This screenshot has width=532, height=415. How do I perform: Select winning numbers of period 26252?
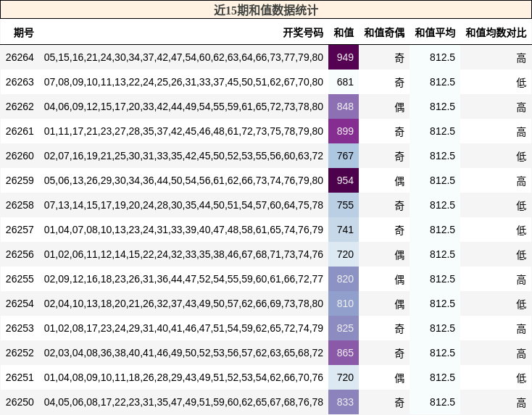point(183,353)
